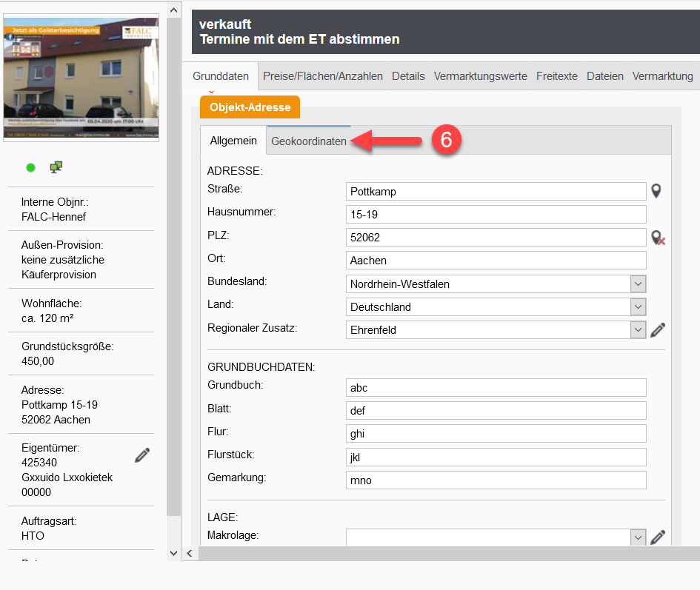The image size is (700, 590).
Task: Click the property photo thumbnail
Action: tap(81, 79)
